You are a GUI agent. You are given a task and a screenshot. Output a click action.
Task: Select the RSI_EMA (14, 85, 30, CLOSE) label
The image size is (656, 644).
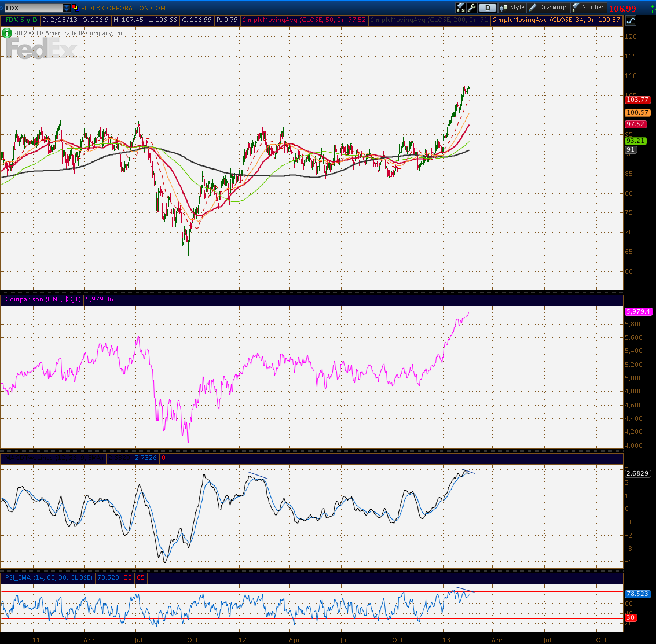(x=49, y=577)
